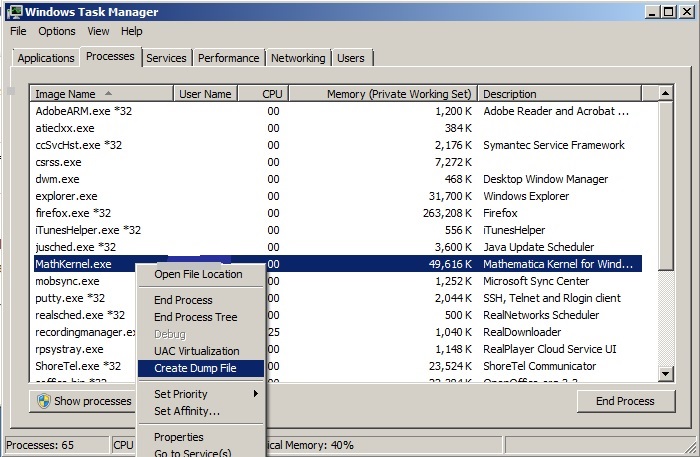Image resolution: width=700 pixels, height=457 pixels.
Task: Select the jusched.exe *32 process
Action: click(x=338, y=247)
